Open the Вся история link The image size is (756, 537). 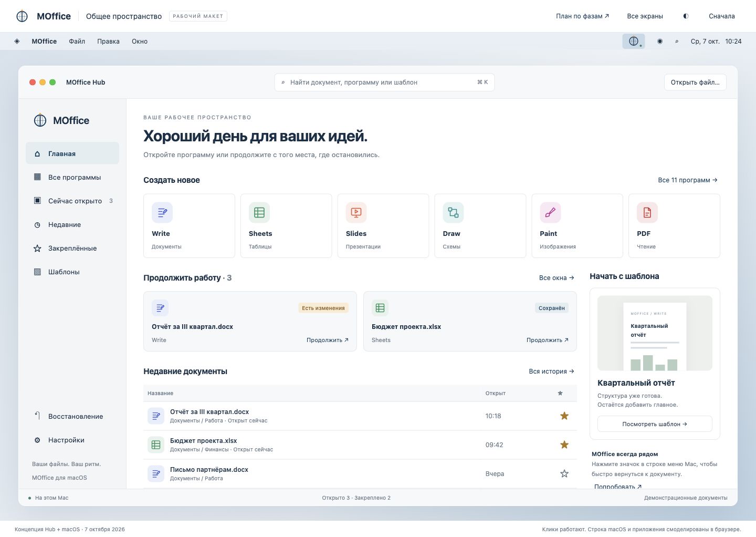[551, 371]
